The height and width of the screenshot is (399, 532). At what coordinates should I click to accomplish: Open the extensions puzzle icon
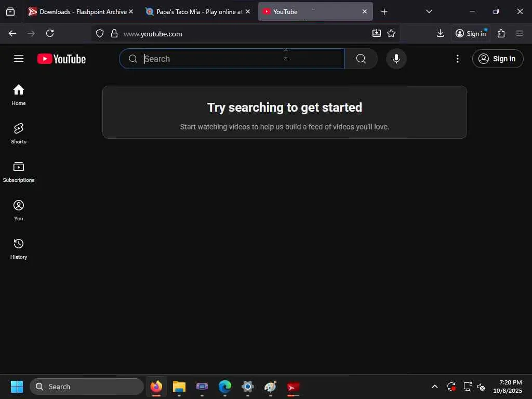(501, 33)
